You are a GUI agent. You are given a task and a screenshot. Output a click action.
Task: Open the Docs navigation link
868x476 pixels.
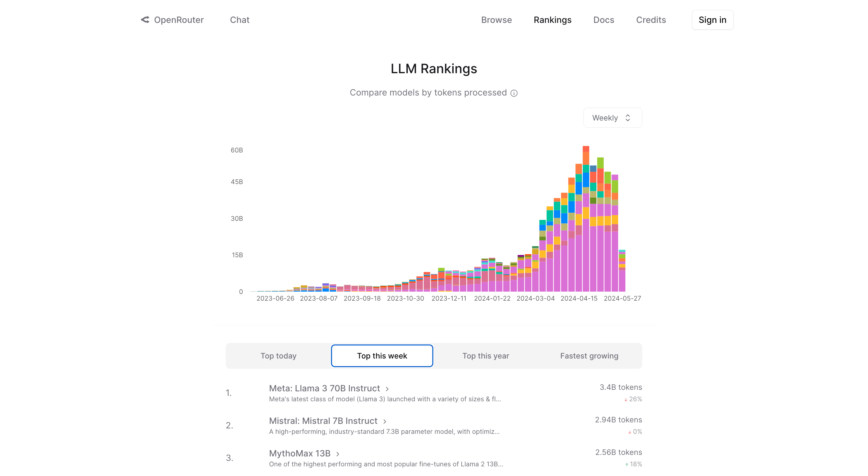(603, 20)
